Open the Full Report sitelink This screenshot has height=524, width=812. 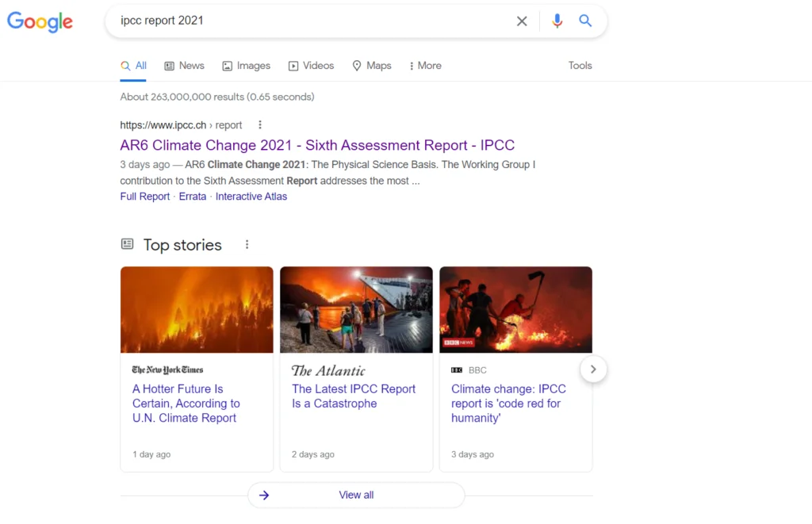pyautogui.click(x=145, y=197)
